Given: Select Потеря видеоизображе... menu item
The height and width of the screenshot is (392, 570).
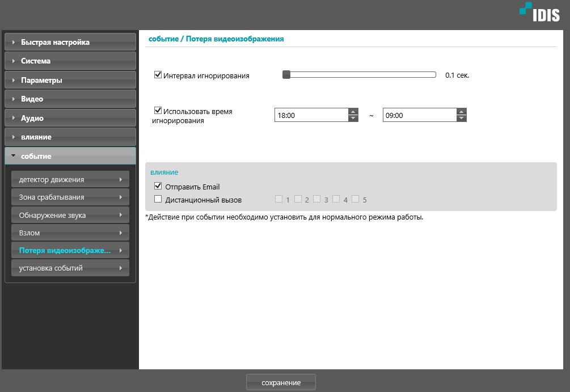Looking at the screenshot, I should pyautogui.click(x=70, y=250).
